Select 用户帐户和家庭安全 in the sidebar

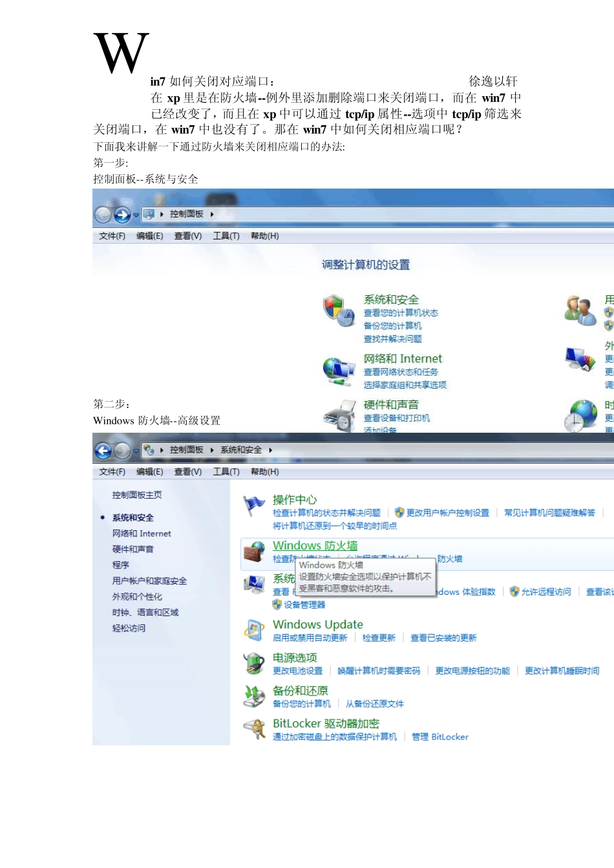(149, 581)
